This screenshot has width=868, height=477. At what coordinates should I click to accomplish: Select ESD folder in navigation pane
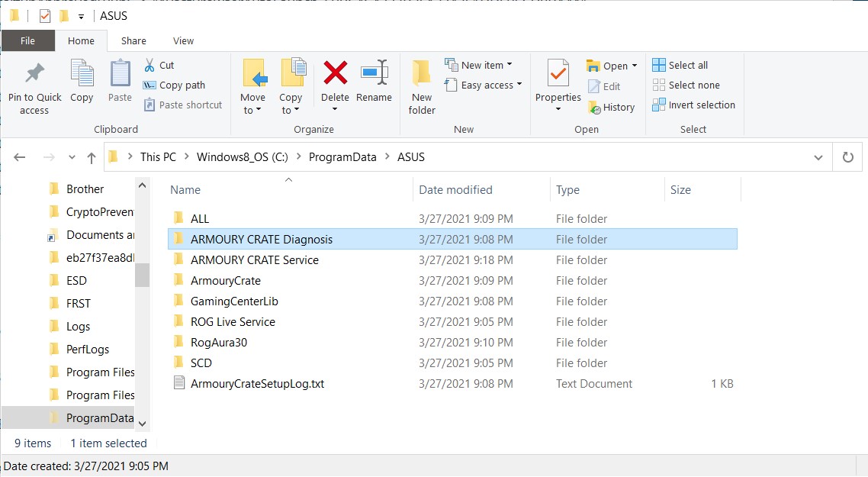pyautogui.click(x=76, y=280)
